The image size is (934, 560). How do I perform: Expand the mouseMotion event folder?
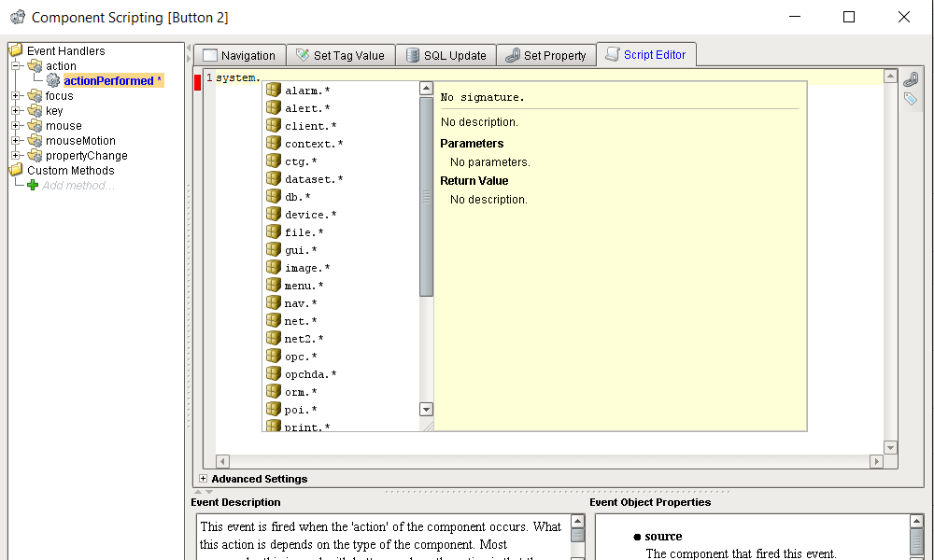pos(16,140)
